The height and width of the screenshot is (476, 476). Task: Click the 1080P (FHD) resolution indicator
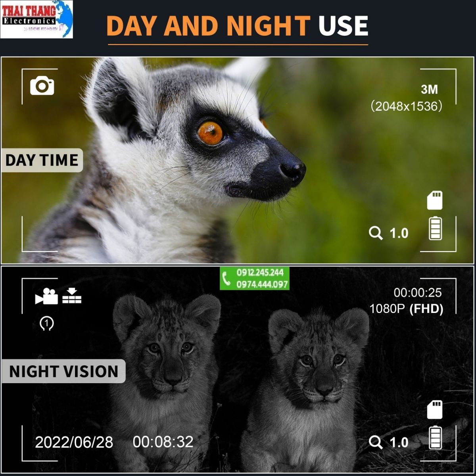pyautogui.click(x=406, y=309)
